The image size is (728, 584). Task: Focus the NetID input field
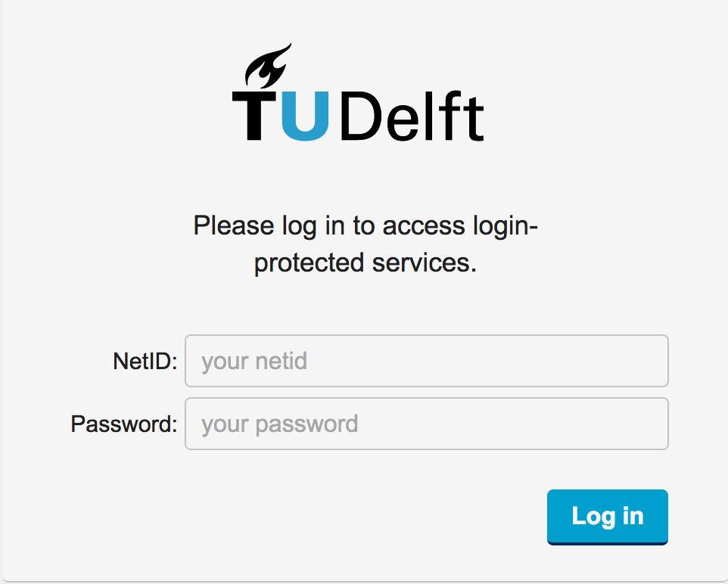click(x=426, y=361)
